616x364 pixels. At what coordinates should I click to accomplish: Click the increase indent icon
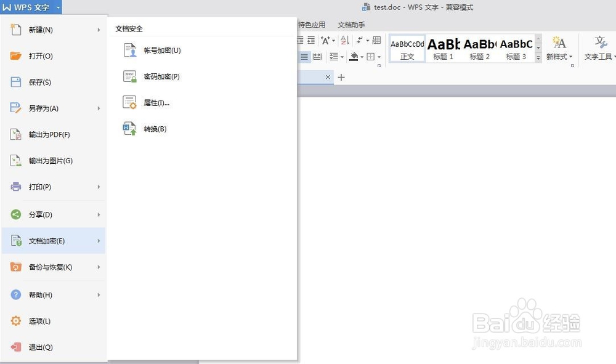[x=311, y=40]
